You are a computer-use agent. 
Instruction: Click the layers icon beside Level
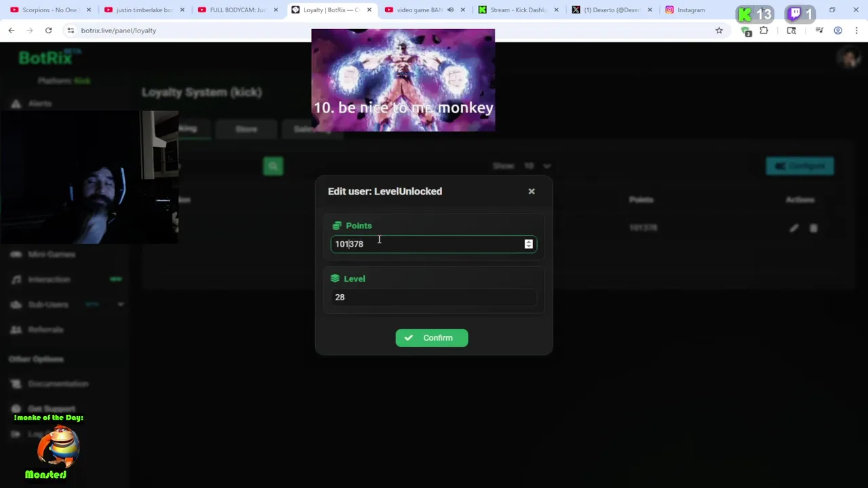335,279
